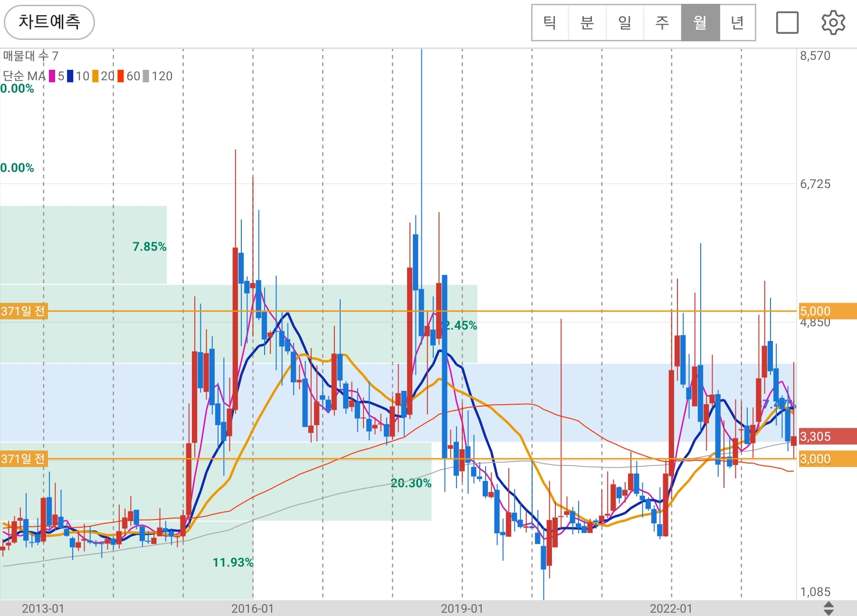Select upper 371일 전 line label
Screen dimensions: 857x616
[23, 311]
